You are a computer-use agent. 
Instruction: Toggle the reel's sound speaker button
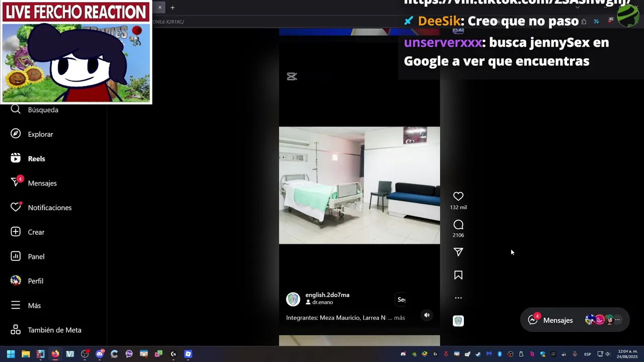(x=427, y=315)
